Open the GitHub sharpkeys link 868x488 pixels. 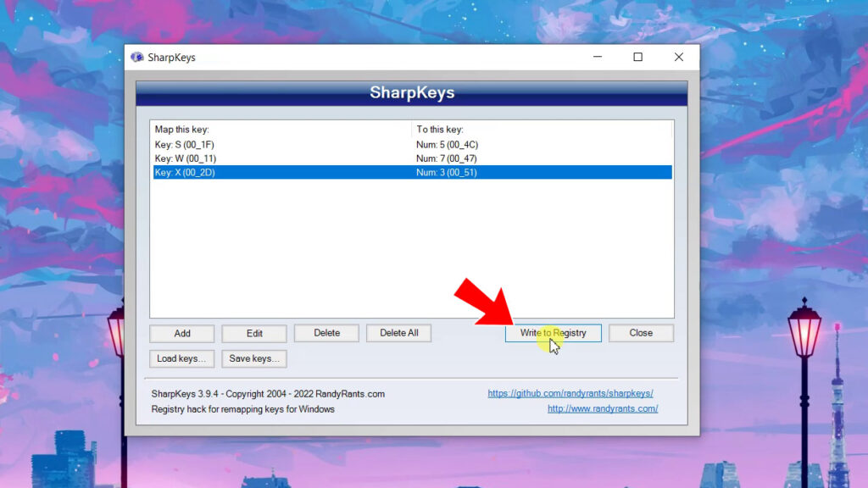click(570, 393)
